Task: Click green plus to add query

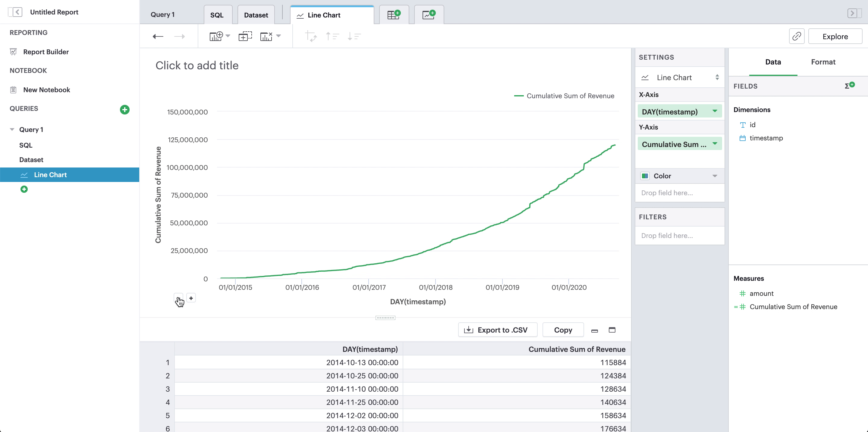Action: tap(125, 109)
